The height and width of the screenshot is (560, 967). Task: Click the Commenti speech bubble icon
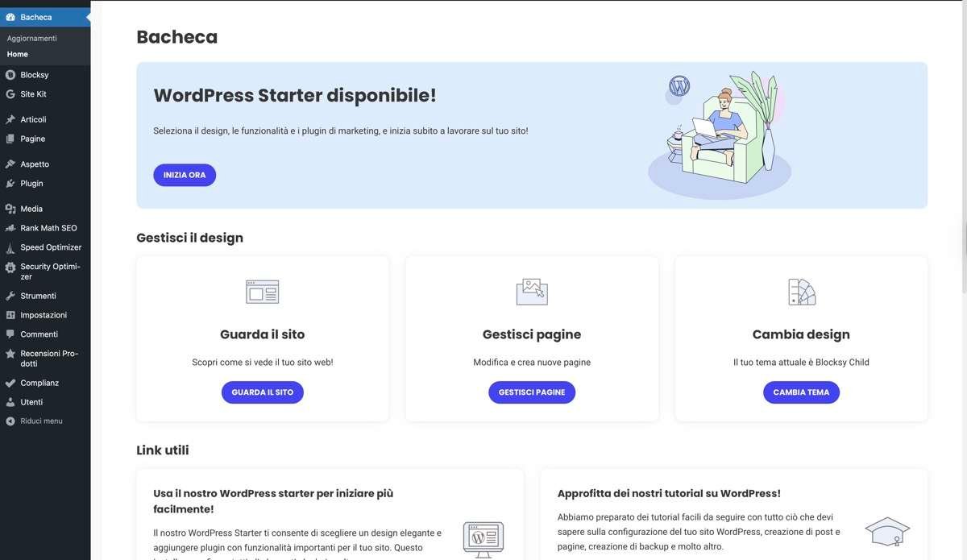pos(10,334)
